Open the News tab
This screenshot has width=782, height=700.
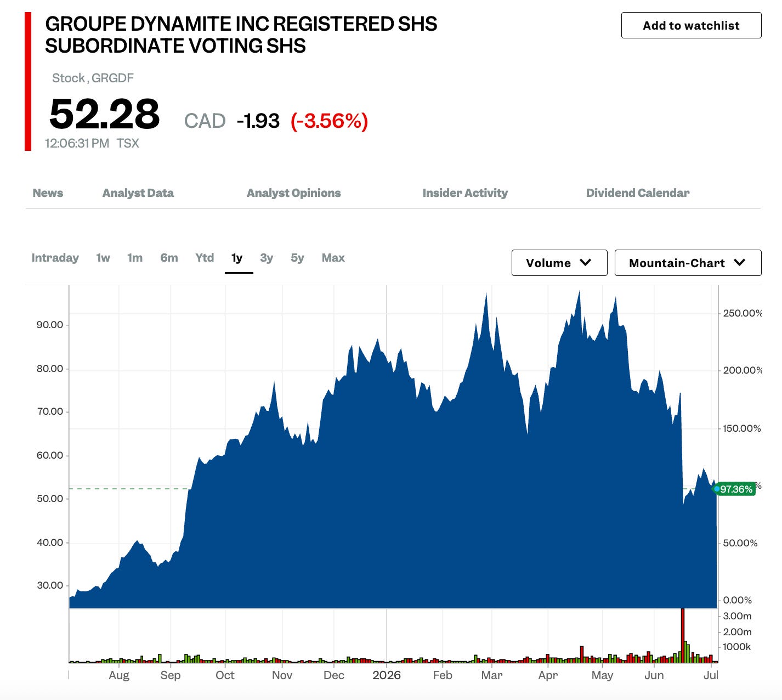48,193
